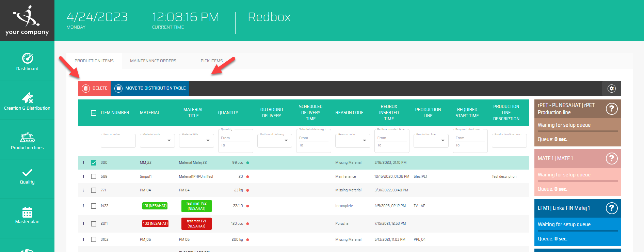644x252 pixels.
Task: Switch to Maintenance Orders tab
Action: [153, 61]
